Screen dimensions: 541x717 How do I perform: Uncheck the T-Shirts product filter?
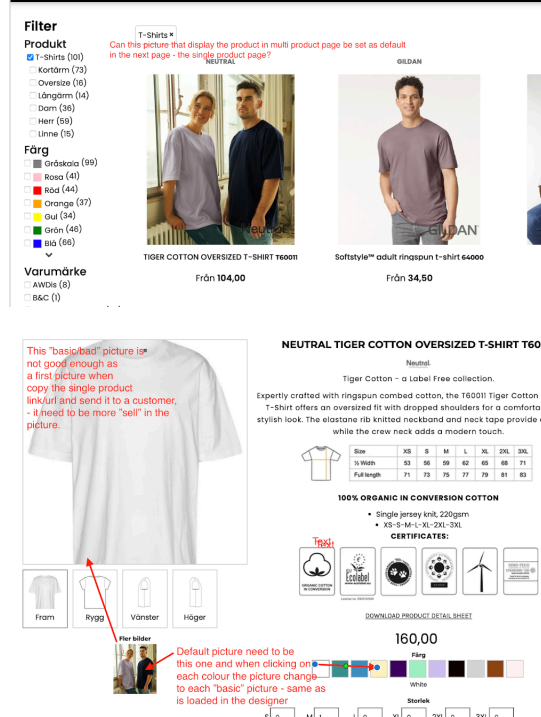[30, 57]
